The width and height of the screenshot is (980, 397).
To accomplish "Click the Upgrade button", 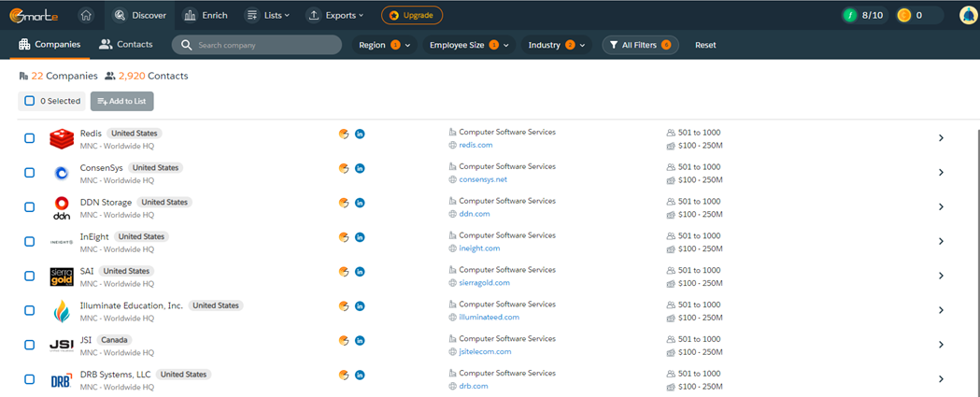I will pyautogui.click(x=412, y=16).
